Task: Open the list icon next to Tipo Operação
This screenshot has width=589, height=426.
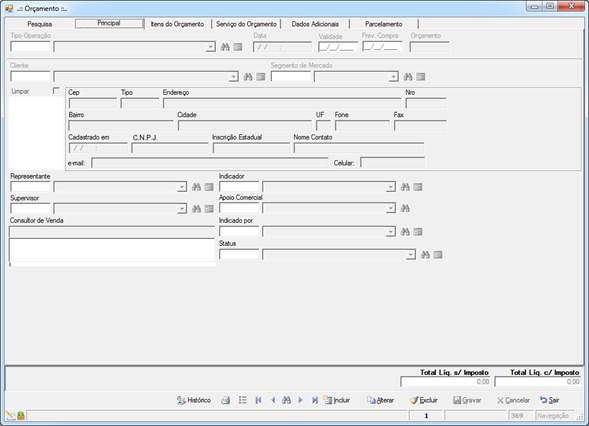Action: pyautogui.click(x=238, y=47)
